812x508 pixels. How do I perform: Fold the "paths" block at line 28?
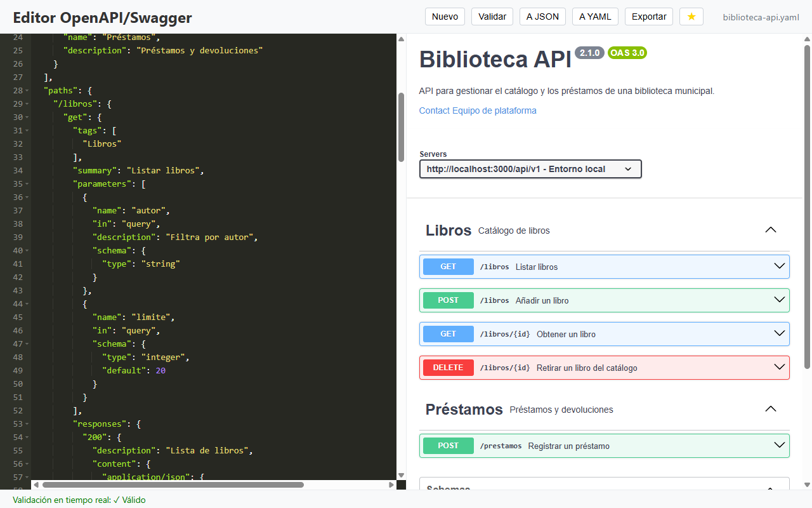tap(27, 91)
